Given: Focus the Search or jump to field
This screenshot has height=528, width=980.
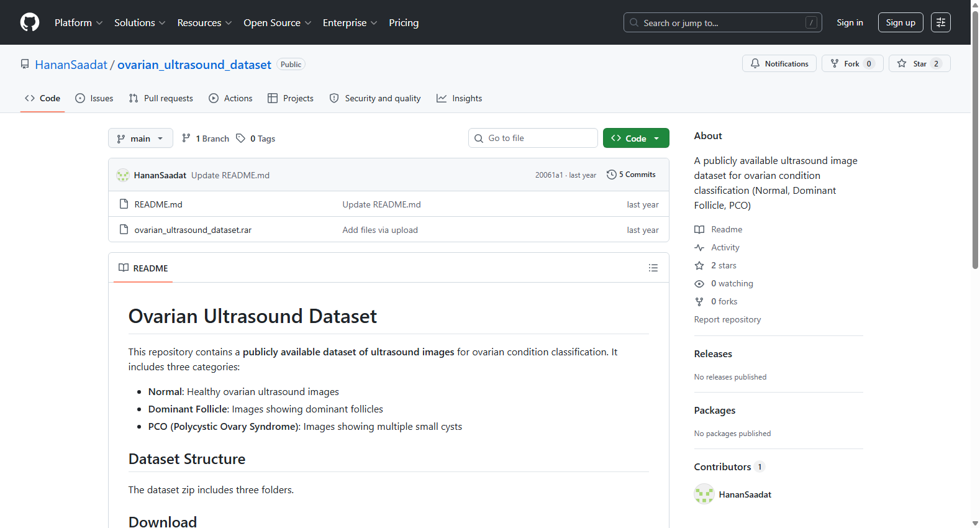Looking at the screenshot, I should 722,22.
